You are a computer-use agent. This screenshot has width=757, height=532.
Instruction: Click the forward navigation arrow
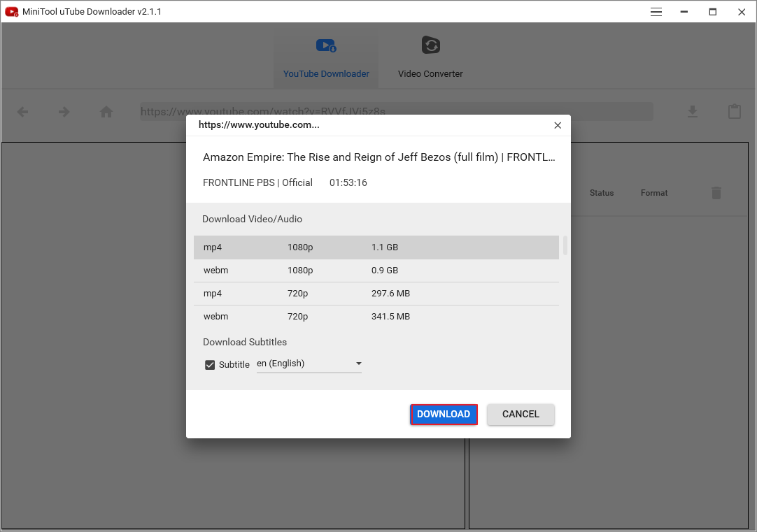[x=64, y=113]
